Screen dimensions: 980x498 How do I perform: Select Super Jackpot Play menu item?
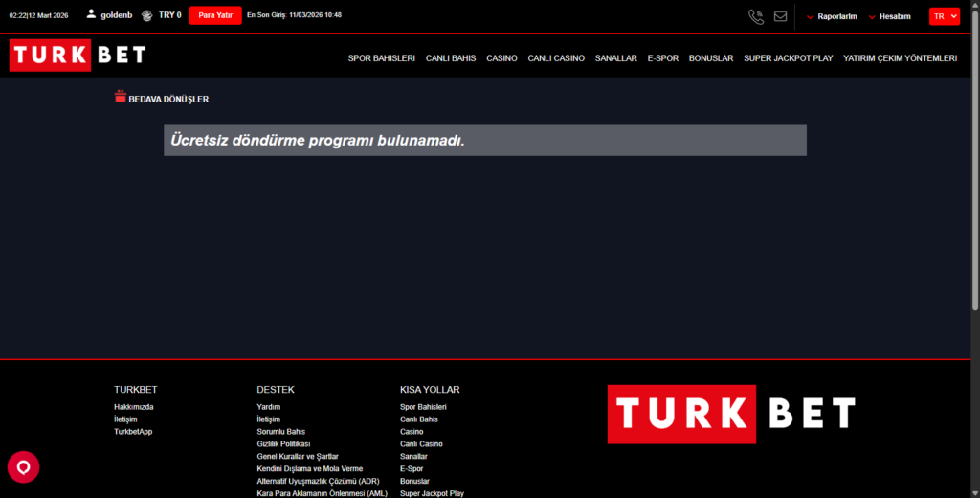pyautogui.click(x=788, y=58)
